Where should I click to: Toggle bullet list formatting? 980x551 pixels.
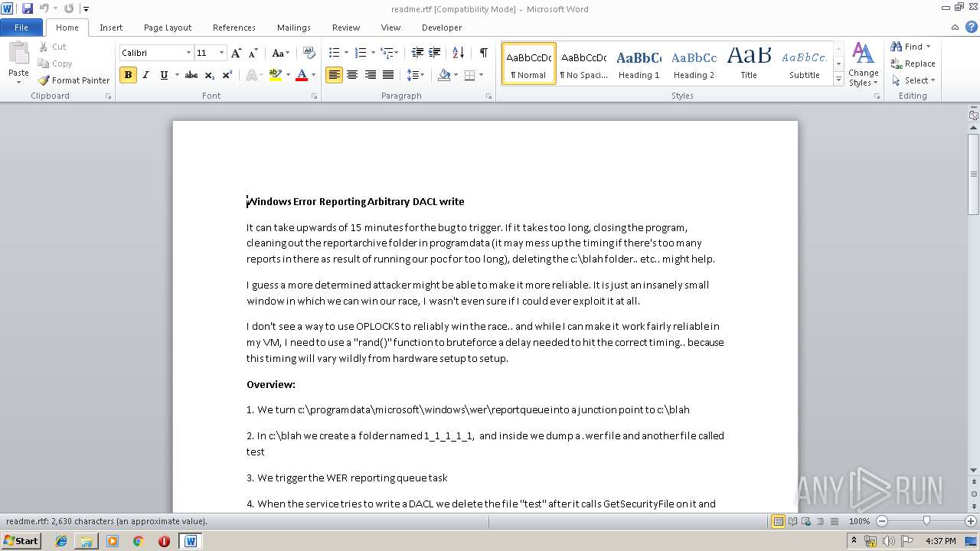coord(334,53)
